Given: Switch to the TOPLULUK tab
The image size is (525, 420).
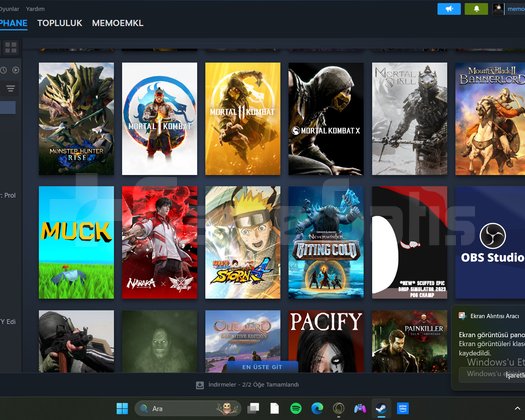Looking at the screenshot, I should pyautogui.click(x=60, y=23).
